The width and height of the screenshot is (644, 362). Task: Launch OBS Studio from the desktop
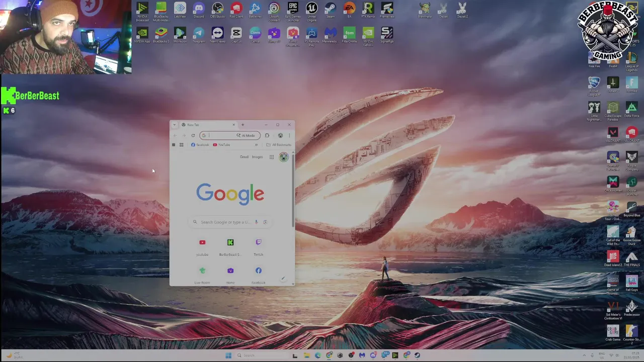217,10
